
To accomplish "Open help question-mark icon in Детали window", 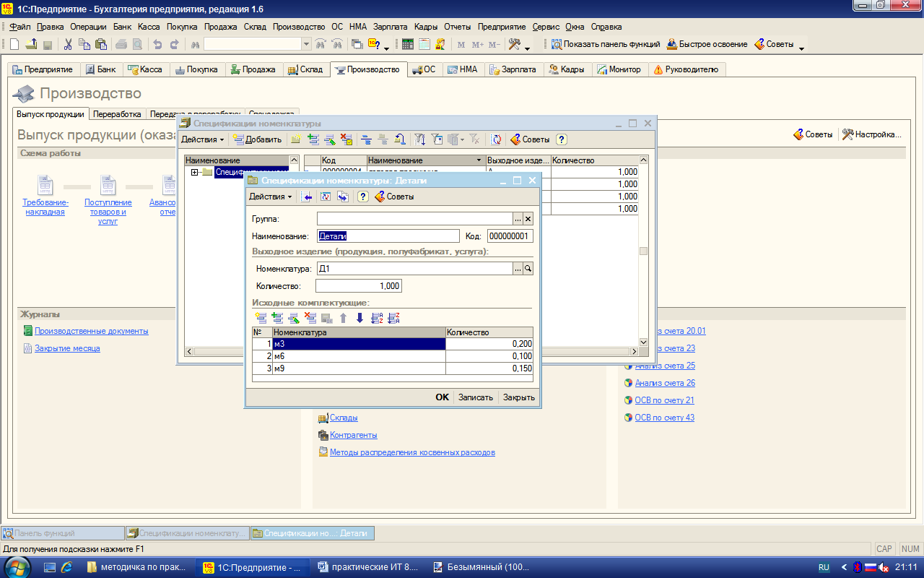I will pyautogui.click(x=362, y=197).
